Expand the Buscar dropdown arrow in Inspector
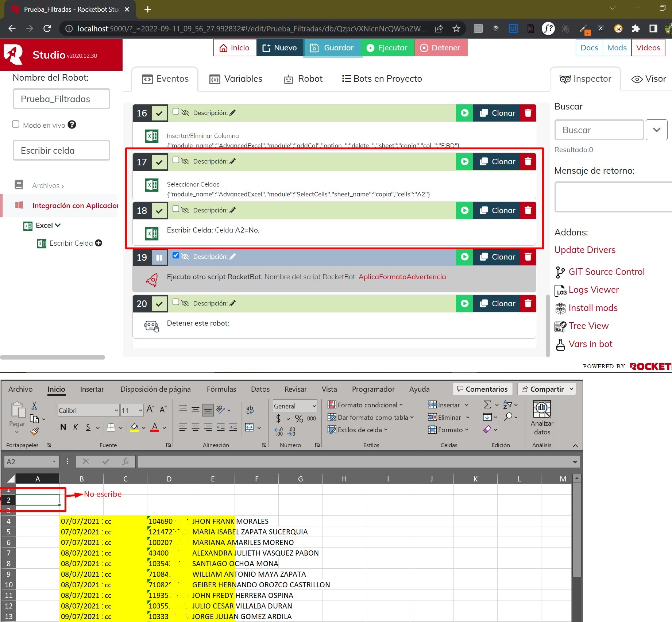This screenshot has width=672, height=622. 656,130
